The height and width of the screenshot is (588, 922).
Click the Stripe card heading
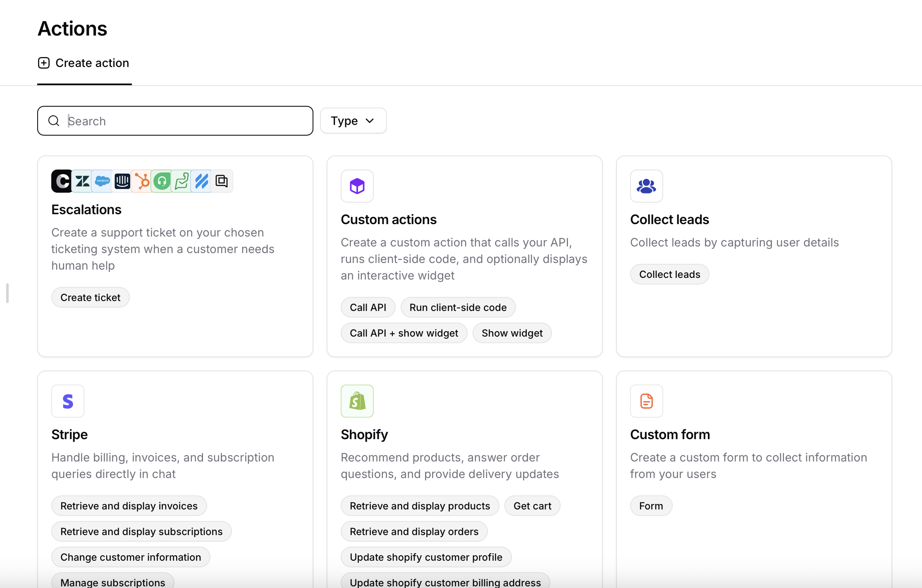(x=69, y=435)
